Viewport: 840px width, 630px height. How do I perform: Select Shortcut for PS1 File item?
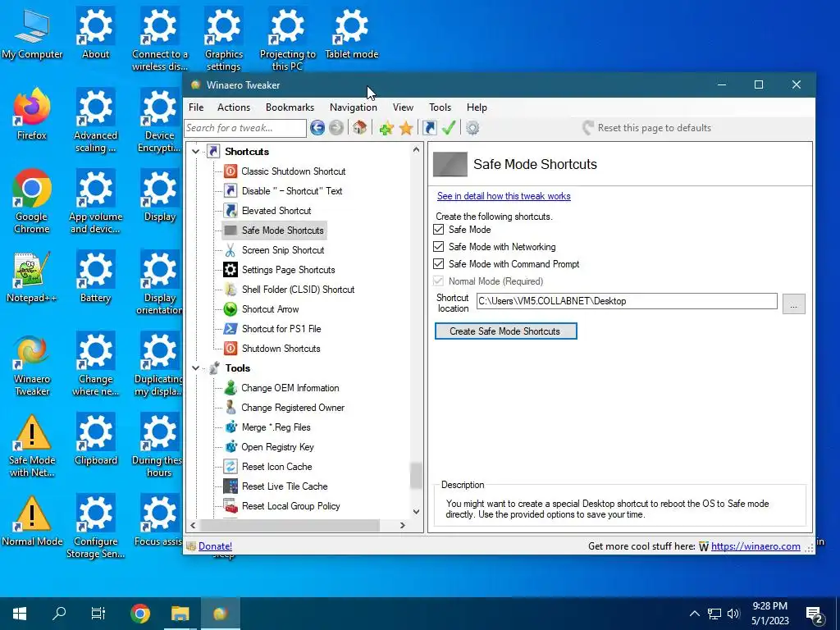[281, 329]
